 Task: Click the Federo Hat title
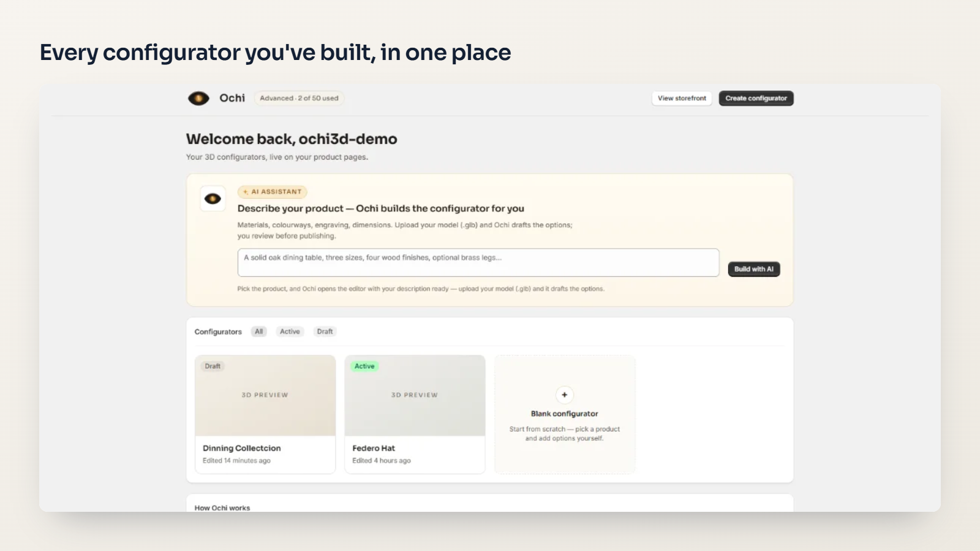point(374,448)
